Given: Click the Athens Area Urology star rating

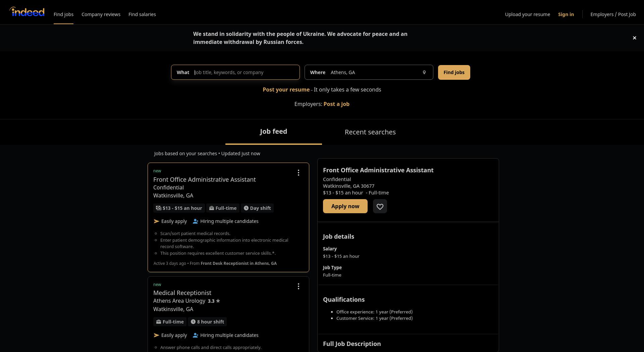Looking at the screenshot, I should (x=214, y=301).
